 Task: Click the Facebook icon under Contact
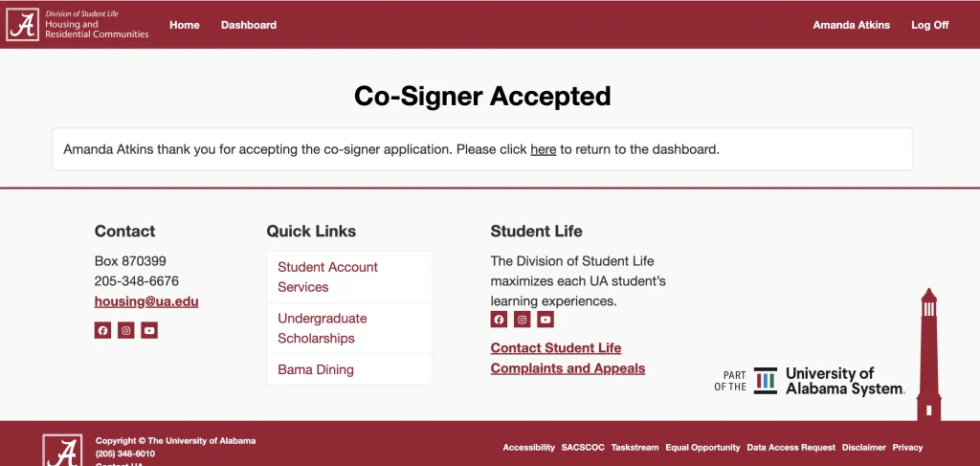click(102, 330)
